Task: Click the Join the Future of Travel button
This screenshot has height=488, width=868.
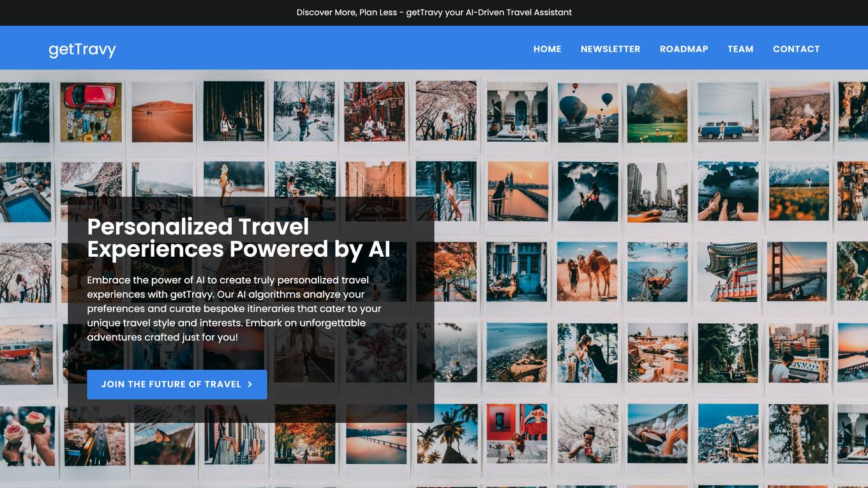Action: [x=177, y=385]
